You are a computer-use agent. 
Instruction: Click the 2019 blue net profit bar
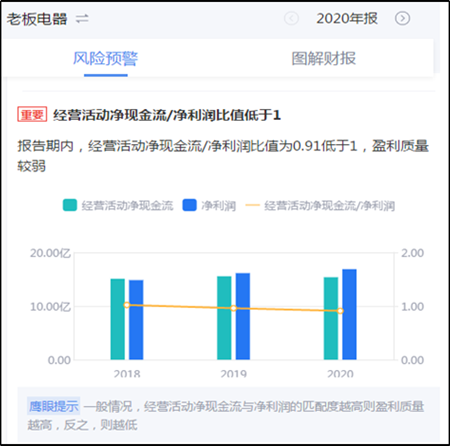243,316
